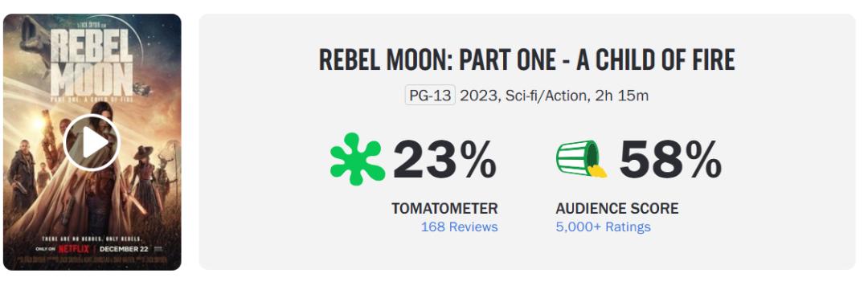This screenshot has height=302, width=868.
Task: Click the AUDIENCE SCORE label
Action: [x=616, y=209]
